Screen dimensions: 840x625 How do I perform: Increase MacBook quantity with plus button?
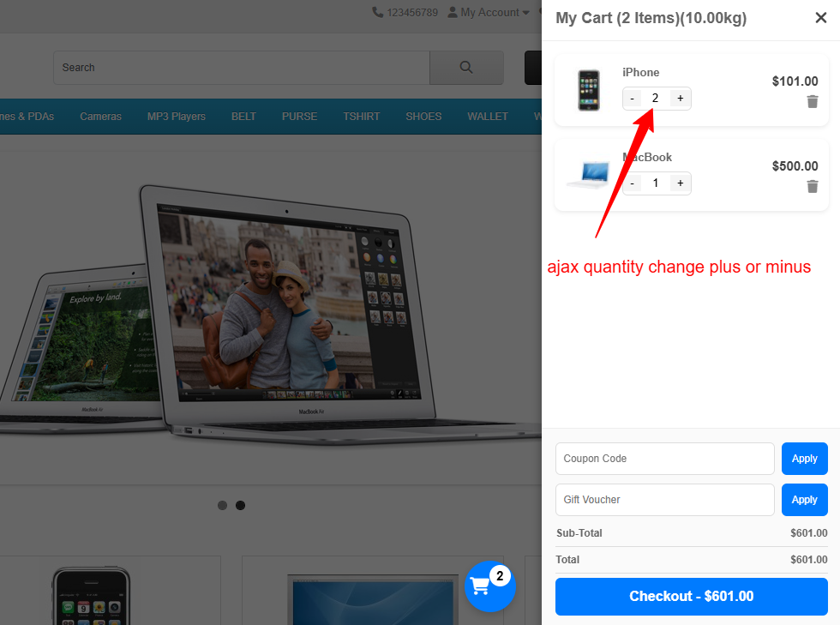680,183
